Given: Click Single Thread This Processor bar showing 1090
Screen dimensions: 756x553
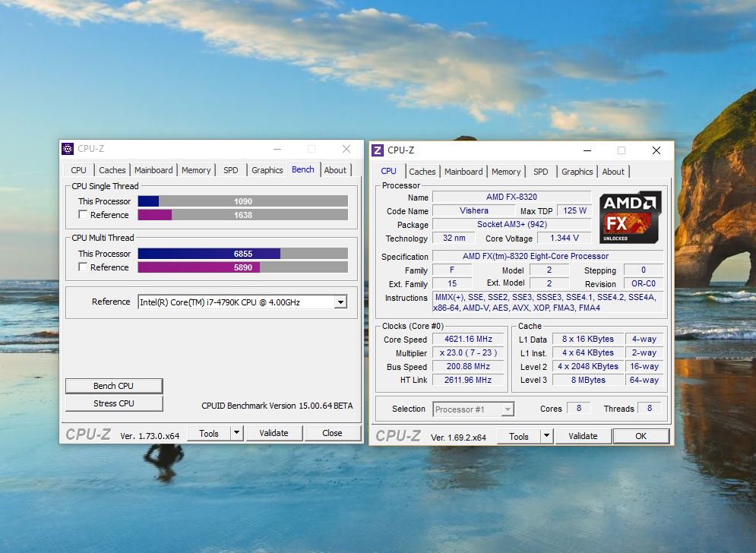Looking at the screenshot, I should point(243,201).
